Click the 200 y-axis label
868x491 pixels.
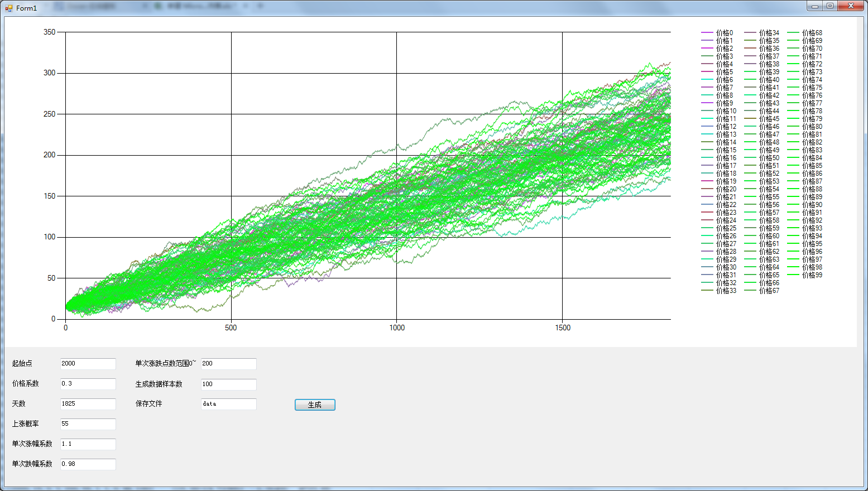point(50,155)
